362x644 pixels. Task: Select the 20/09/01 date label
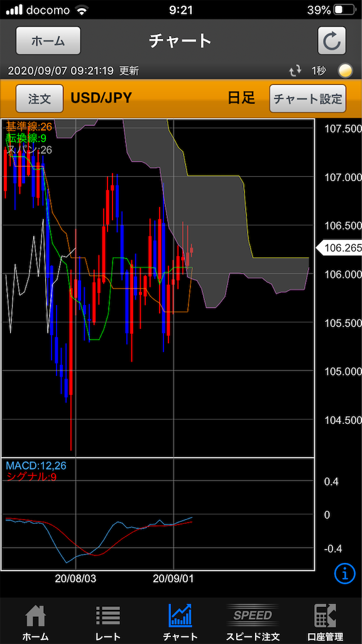(x=173, y=579)
